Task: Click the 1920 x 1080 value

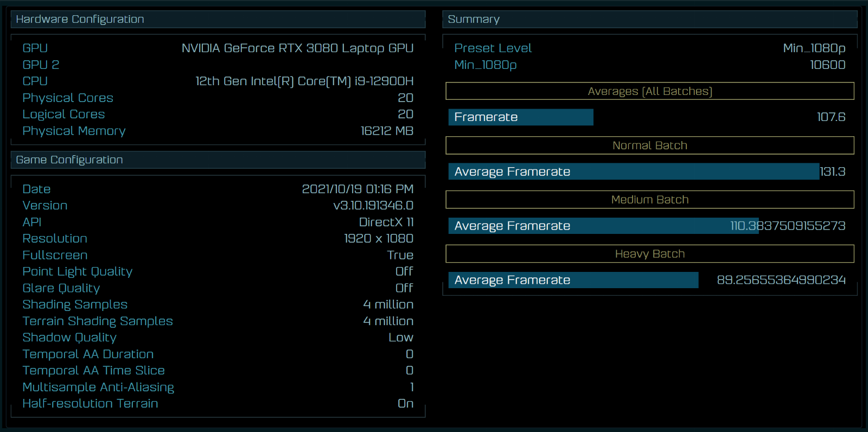Action: click(379, 238)
